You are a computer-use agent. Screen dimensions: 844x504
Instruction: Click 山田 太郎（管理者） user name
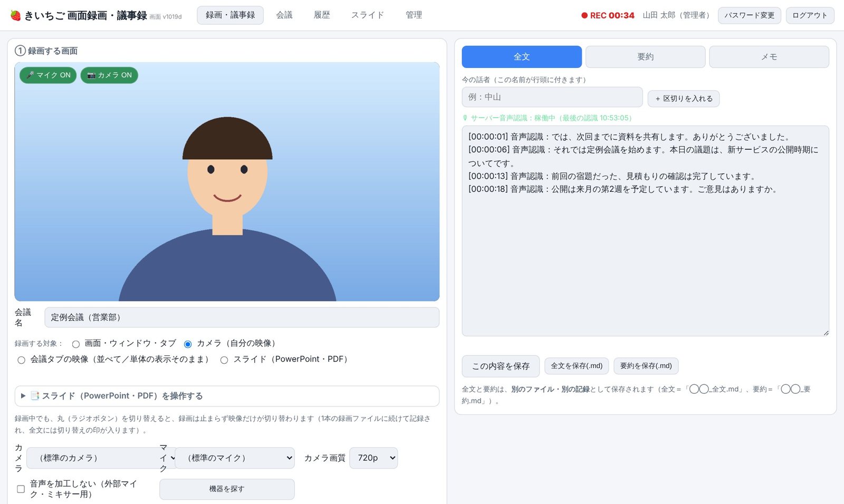click(677, 15)
